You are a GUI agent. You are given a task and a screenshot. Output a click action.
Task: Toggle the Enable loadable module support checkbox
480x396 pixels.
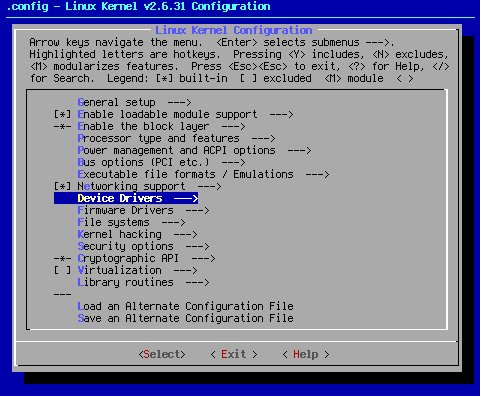[63, 114]
